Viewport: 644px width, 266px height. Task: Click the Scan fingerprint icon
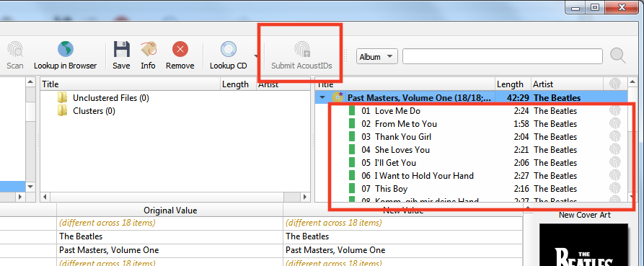point(15,50)
